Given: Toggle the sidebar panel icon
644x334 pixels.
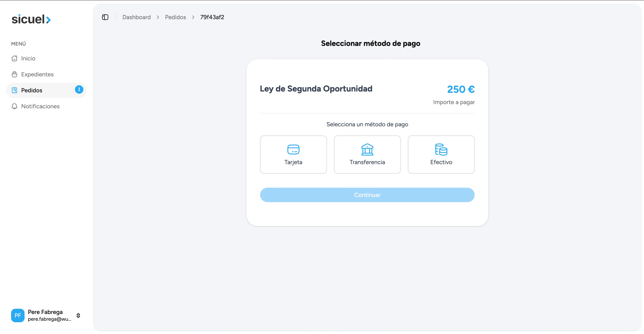Looking at the screenshot, I should [x=105, y=17].
